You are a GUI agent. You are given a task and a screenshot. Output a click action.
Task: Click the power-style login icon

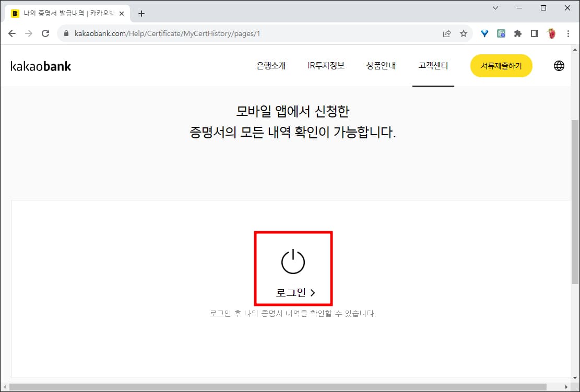pos(292,261)
